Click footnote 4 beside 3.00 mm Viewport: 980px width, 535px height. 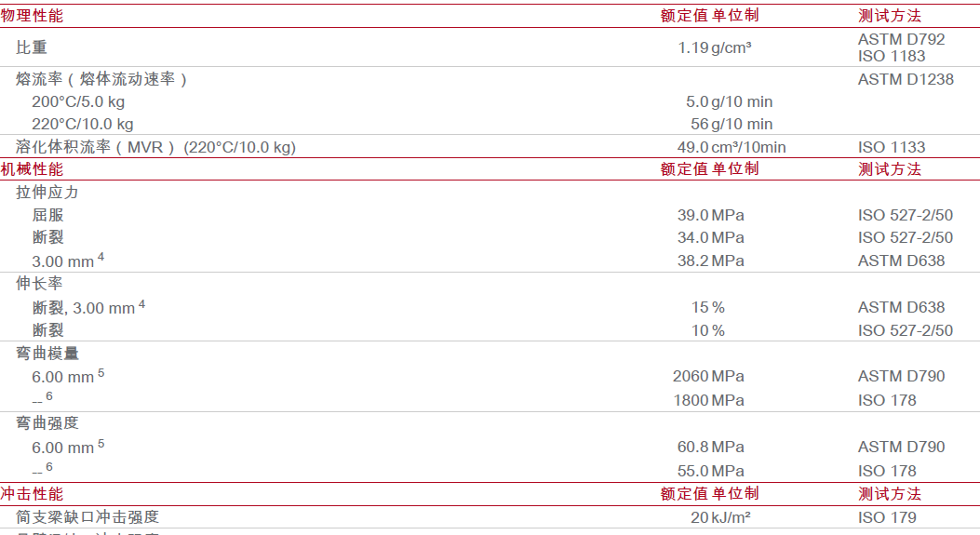click(x=101, y=257)
